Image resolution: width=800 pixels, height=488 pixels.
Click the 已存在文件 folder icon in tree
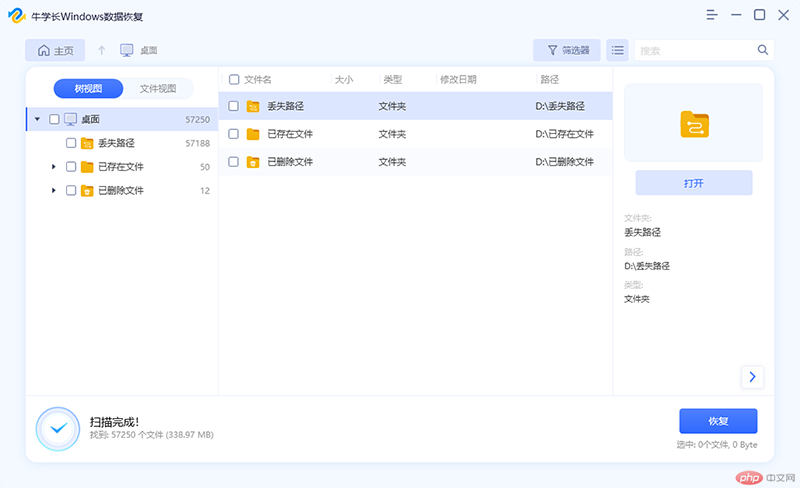[87, 167]
